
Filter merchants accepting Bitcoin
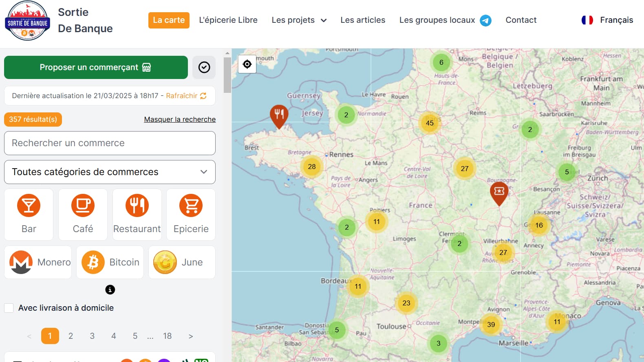pos(110,262)
